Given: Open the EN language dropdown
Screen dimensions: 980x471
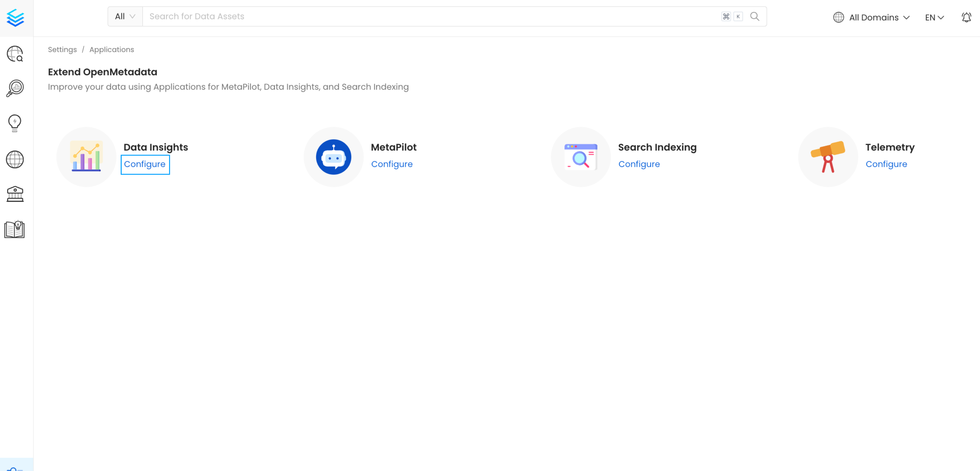Looking at the screenshot, I should point(934,17).
